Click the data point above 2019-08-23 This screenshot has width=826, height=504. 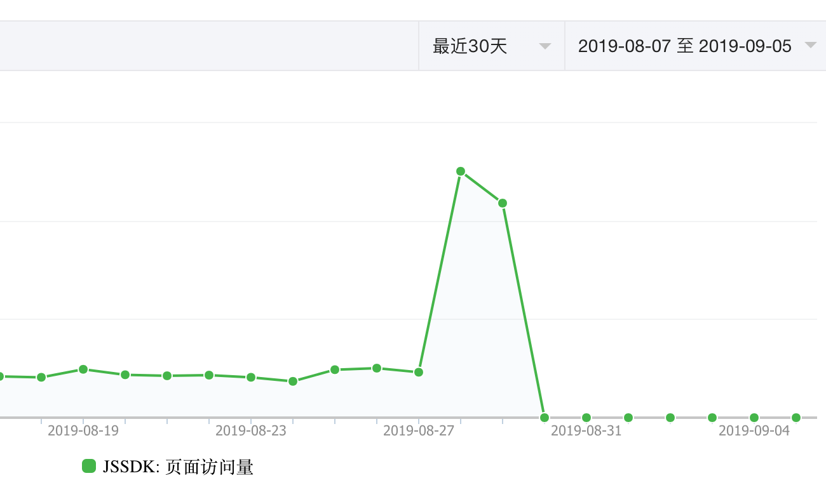click(251, 377)
